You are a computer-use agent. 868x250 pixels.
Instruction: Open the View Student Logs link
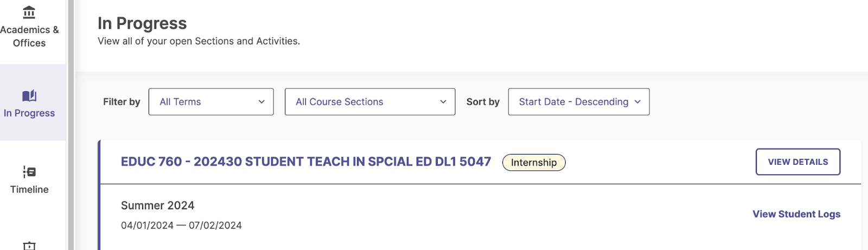click(796, 214)
